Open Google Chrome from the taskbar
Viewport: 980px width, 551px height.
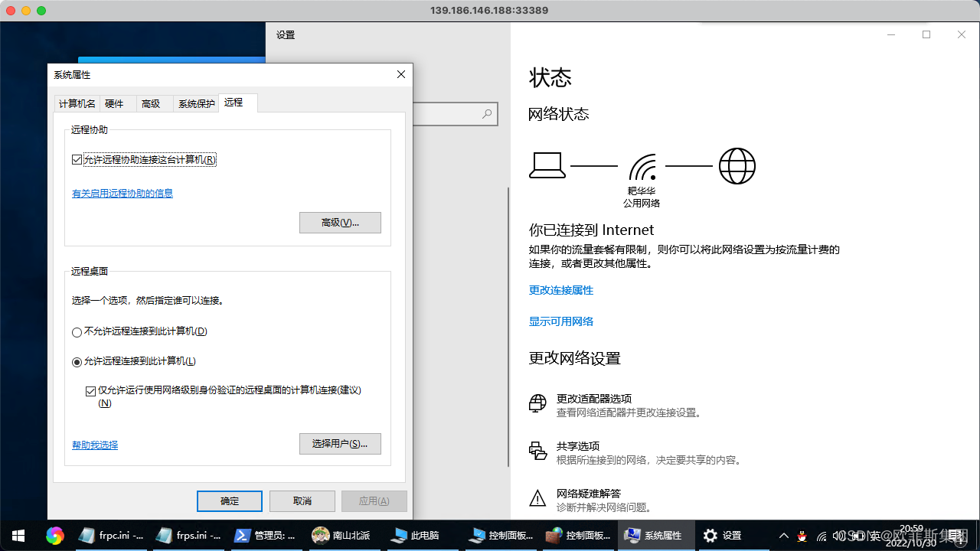[x=54, y=536]
